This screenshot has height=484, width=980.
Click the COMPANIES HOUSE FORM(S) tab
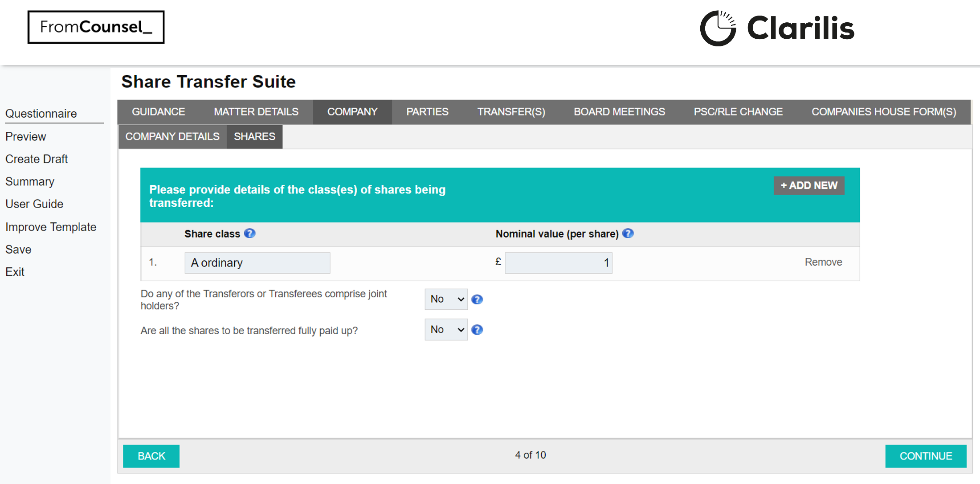pyautogui.click(x=884, y=113)
